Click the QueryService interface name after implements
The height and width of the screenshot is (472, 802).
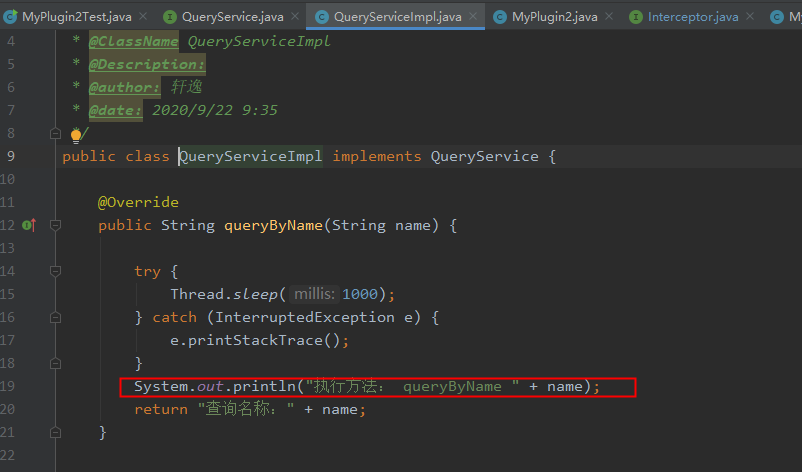tap(484, 156)
